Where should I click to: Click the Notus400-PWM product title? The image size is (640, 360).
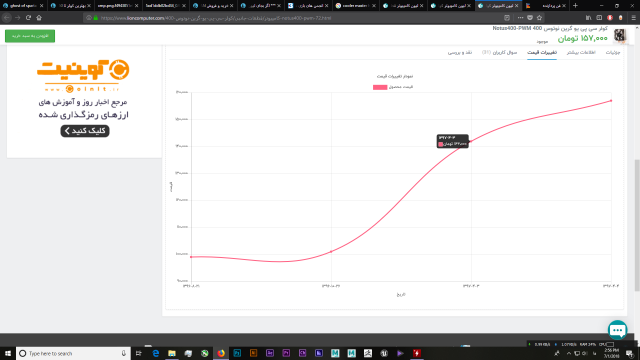550,29
